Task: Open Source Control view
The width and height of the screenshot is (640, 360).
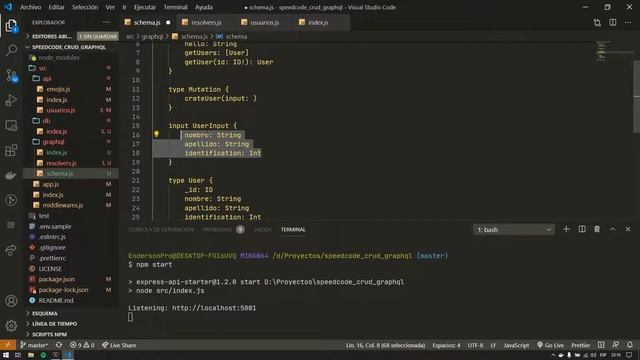Action: [11, 76]
